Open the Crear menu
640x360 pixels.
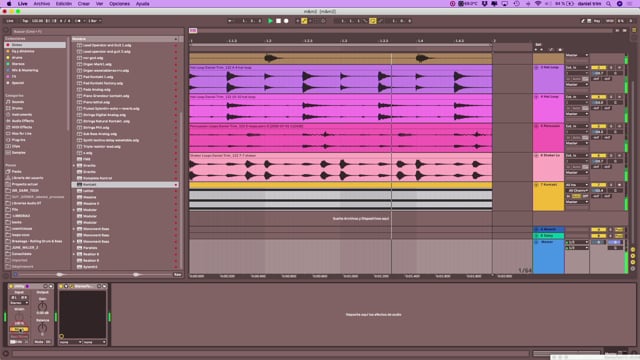point(84,4)
